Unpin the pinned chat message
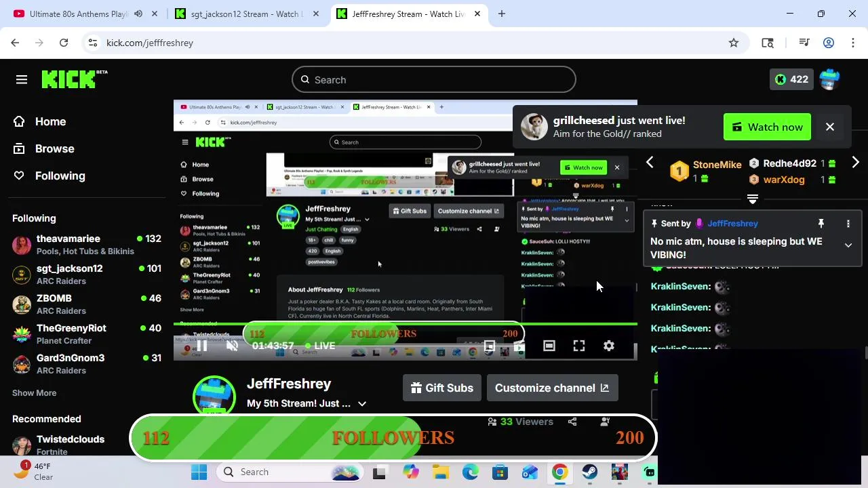The image size is (868, 488). [x=821, y=223]
